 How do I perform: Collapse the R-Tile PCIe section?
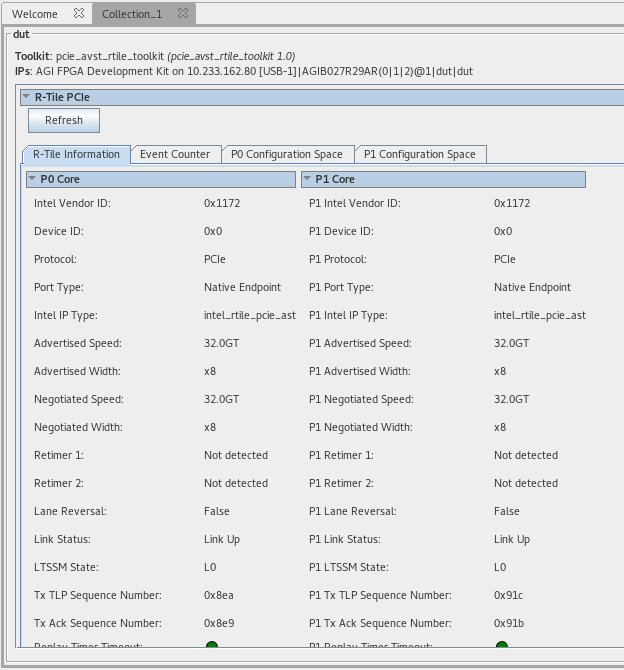click(x=26, y=97)
